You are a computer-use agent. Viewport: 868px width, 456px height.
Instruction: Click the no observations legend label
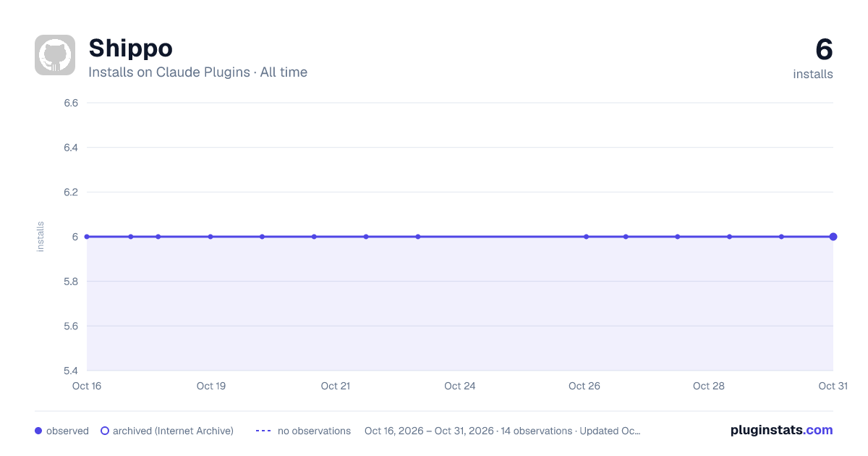click(x=314, y=431)
